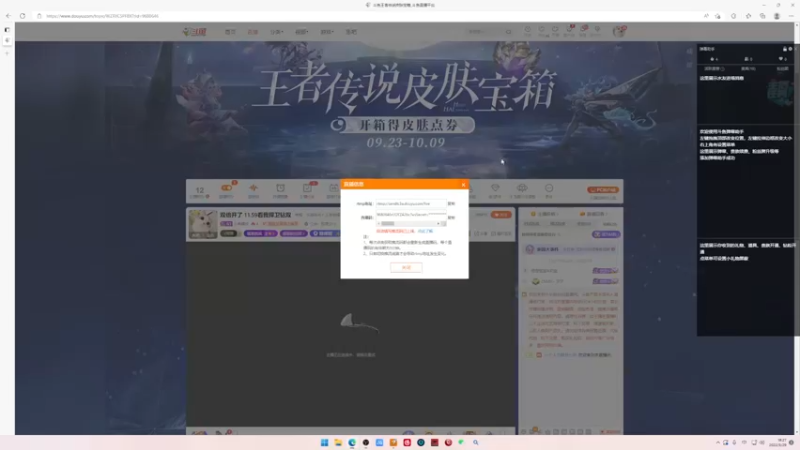The height and width of the screenshot is (450, 800).
Task: Open the 首页 nav item
Action: pyautogui.click(x=230, y=32)
